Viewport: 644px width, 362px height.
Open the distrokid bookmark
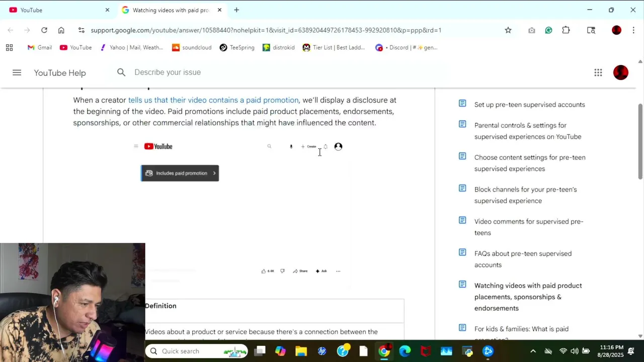click(279, 48)
